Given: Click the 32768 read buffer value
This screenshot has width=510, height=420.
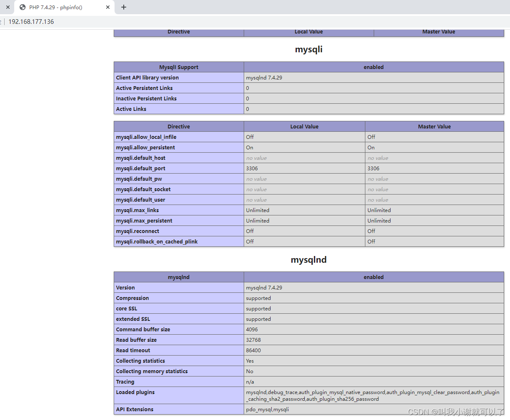Looking at the screenshot, I should [x=253, y=340].
